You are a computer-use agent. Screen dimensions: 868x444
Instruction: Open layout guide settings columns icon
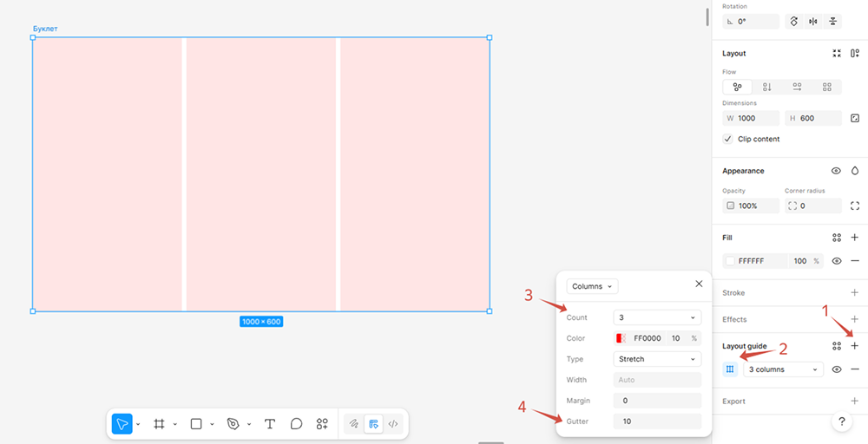click(730, 369)
